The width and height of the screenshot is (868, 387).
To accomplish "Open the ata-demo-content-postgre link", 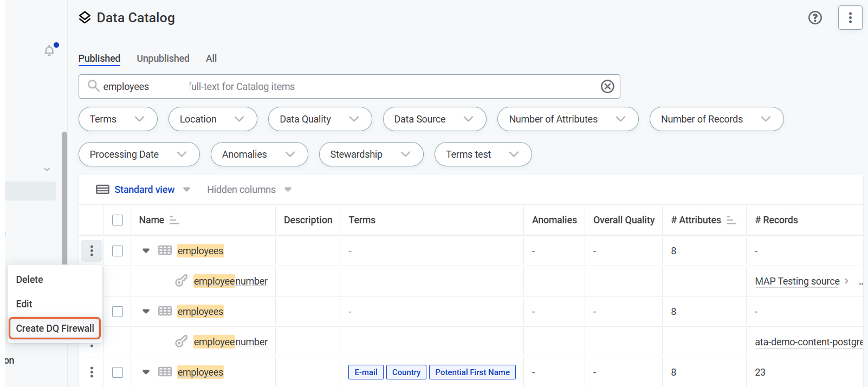I will click(809, 342).
